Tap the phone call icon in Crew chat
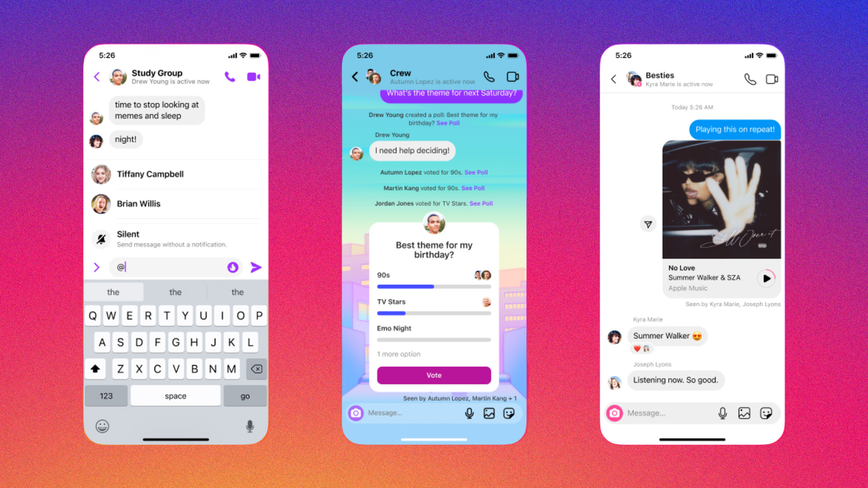The height and width of the screenshot is (488, 868). point(489,76)
